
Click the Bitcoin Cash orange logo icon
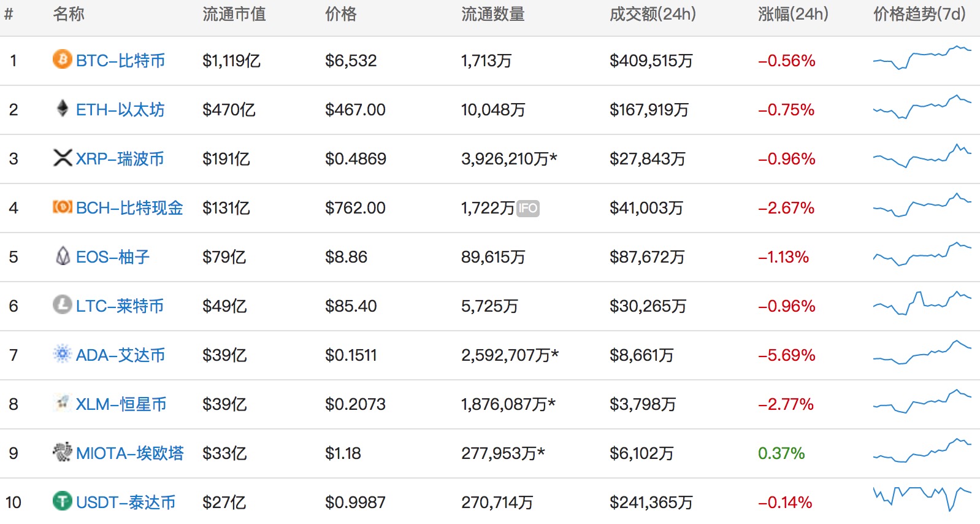[63, 207]
